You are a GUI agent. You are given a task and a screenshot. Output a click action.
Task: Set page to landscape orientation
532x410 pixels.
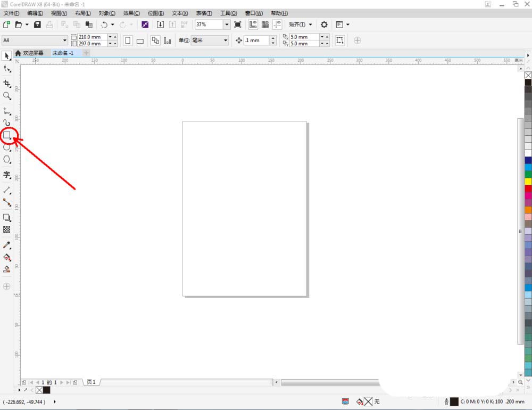tap(140, 41)
